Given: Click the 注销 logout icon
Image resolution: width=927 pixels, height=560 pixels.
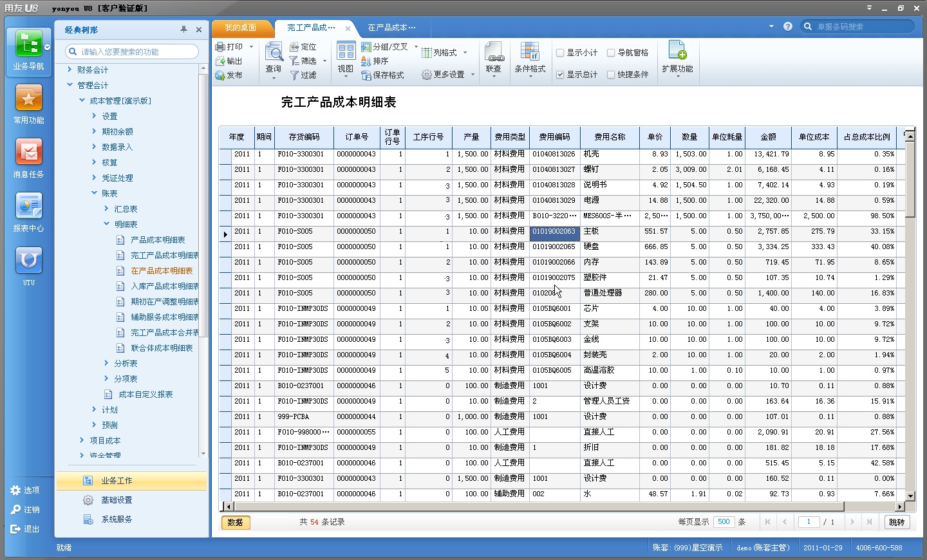Looking at the screenshot, I should click(15, 510).
